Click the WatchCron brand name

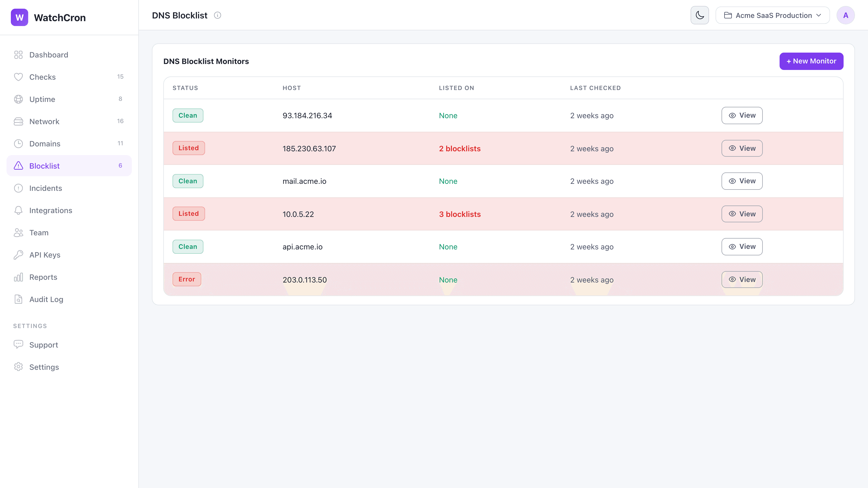tap(60, 18)
